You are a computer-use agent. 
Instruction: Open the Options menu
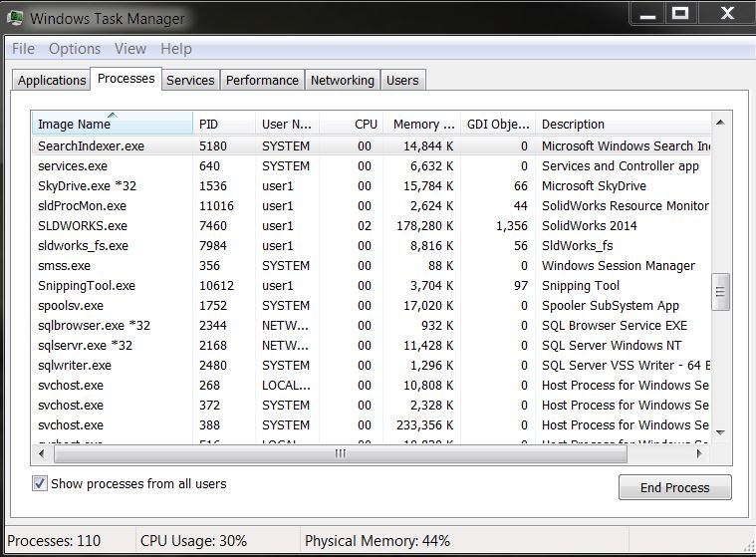click(x=75, y=49)
